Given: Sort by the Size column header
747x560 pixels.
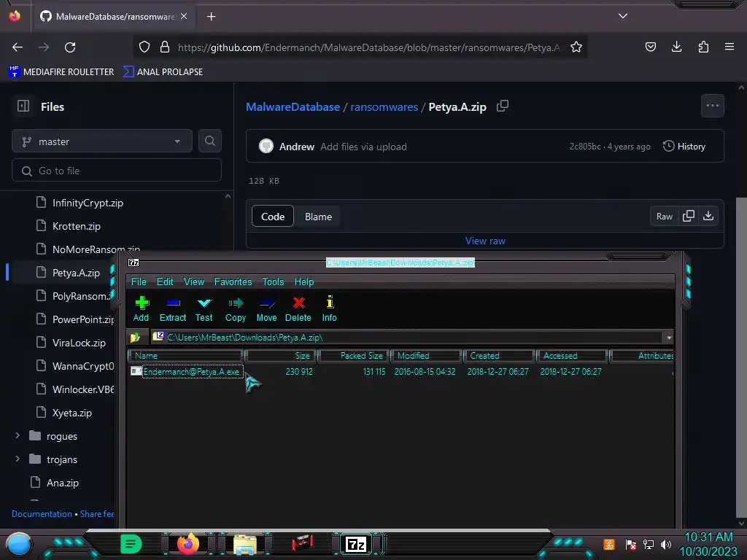Looking at the screenshot, I should point(280,356).
